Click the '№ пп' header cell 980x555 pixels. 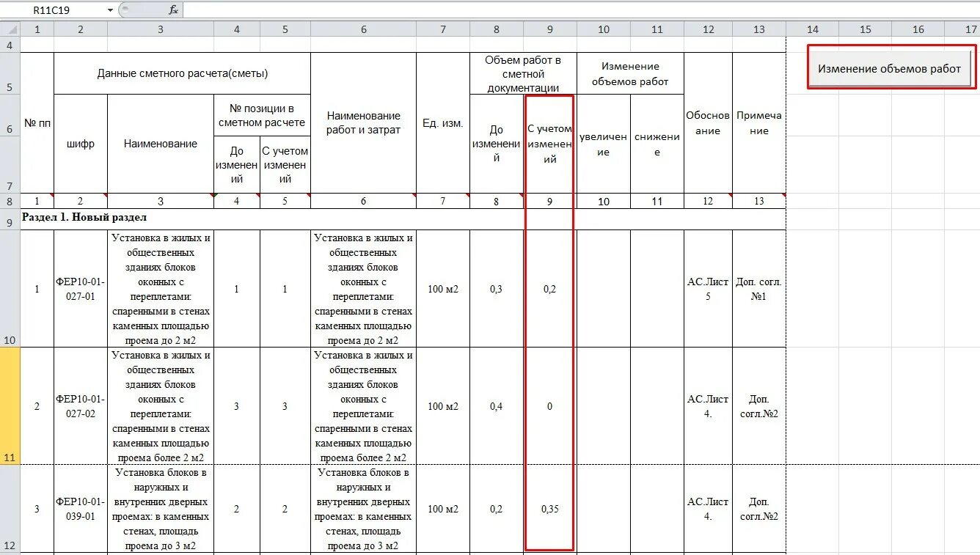pos(37,122)
